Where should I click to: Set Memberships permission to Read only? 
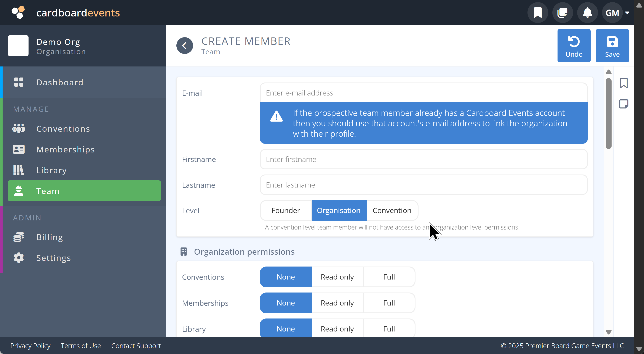[x=337, y=303]
